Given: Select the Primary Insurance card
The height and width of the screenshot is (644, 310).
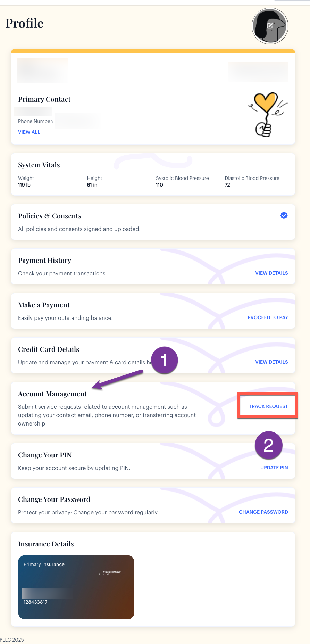Looking at the screenshot, I should pos(76,587).
